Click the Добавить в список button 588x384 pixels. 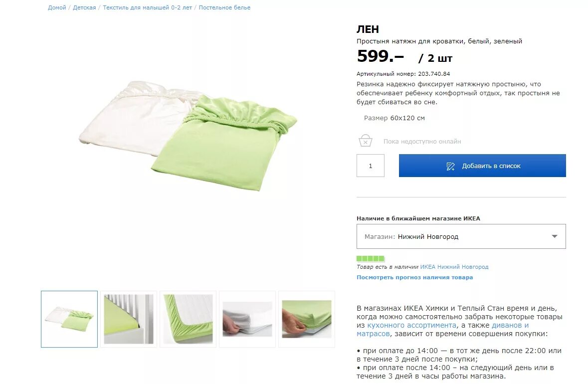(x=482, y=166)
